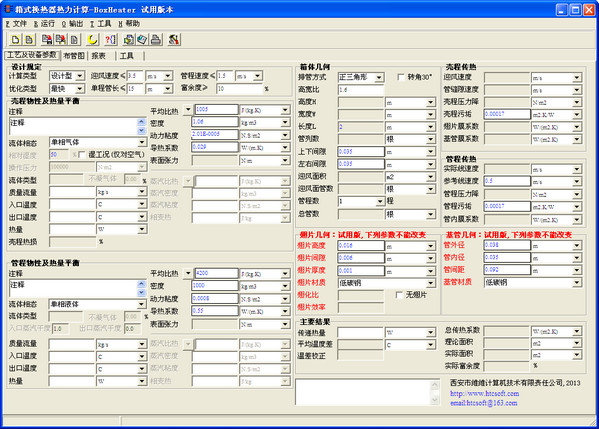Click the red question mark braces icon
This screenshot has height=429, width=599.
(111, 39)
